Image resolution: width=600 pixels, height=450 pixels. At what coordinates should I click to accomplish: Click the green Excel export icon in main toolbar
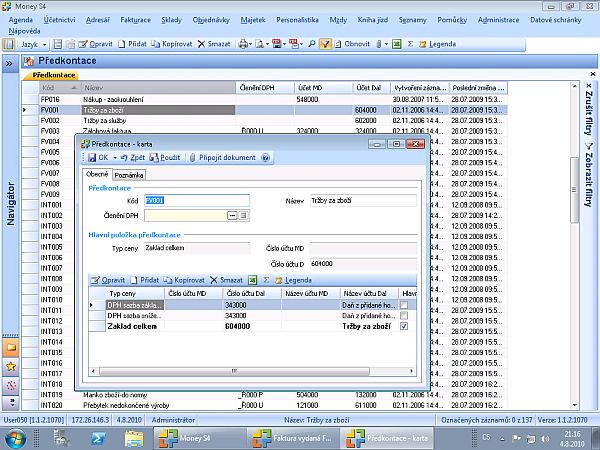(x=397, y=44)
